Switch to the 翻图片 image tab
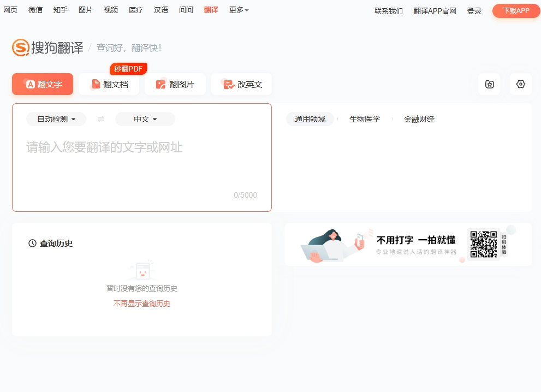The height and width of the screenshot is (392, 541). (x=175, y=84)
